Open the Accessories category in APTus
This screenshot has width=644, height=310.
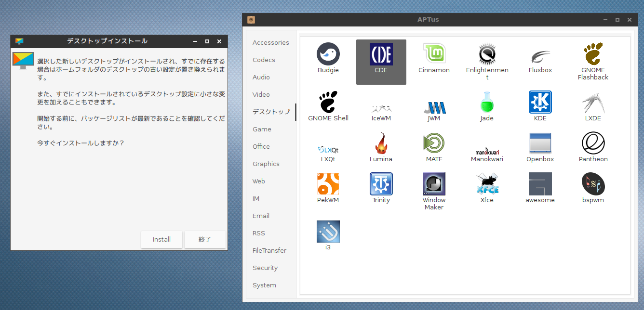271,42
